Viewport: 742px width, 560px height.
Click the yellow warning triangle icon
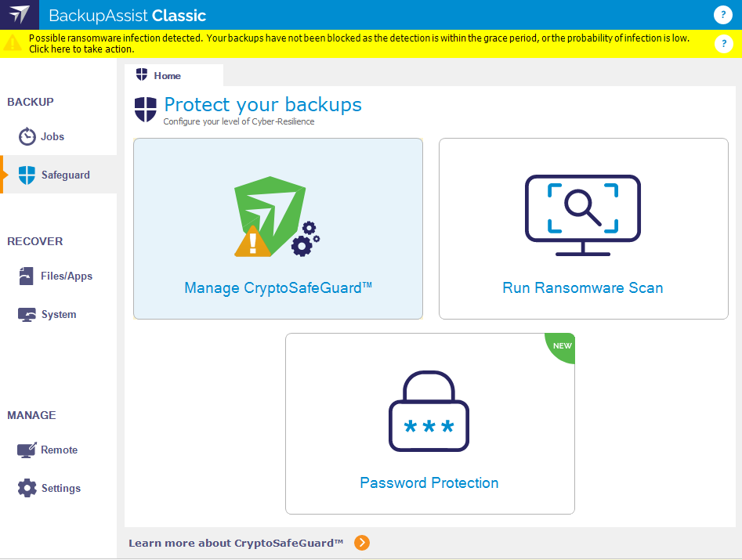pos(13,43)
